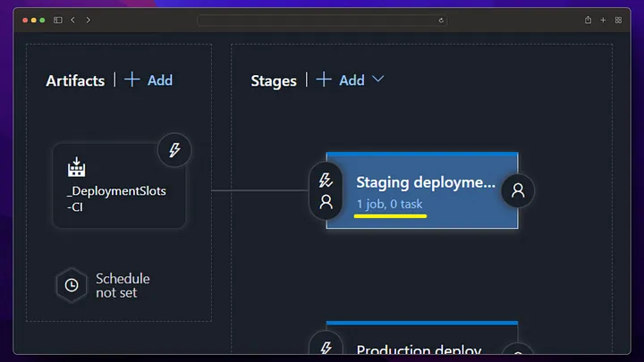This screenshot has height=362, width=644.
Task: Go forward using the browser forward arrow
Action: (x=88, y=20)
